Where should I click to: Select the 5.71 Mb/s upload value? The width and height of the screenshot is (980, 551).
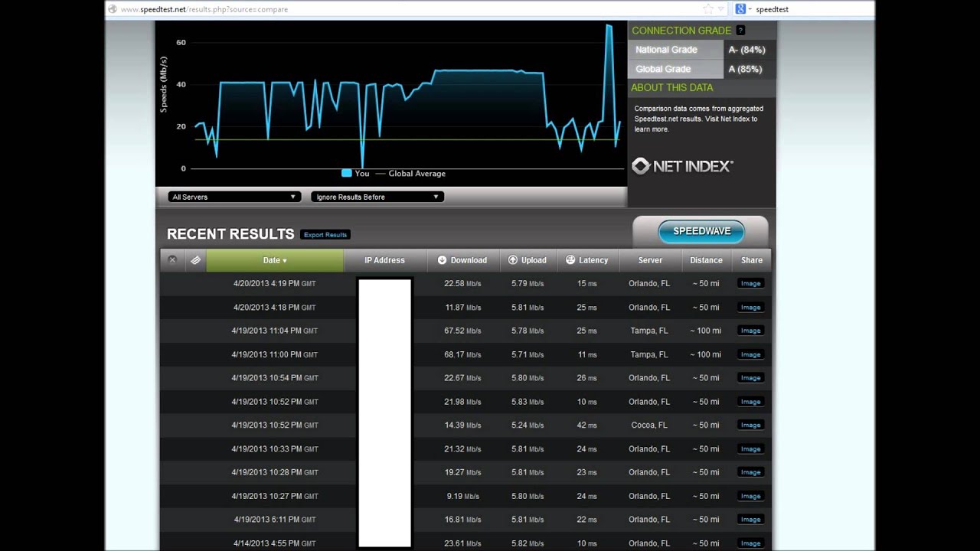(x=528, y=354)
